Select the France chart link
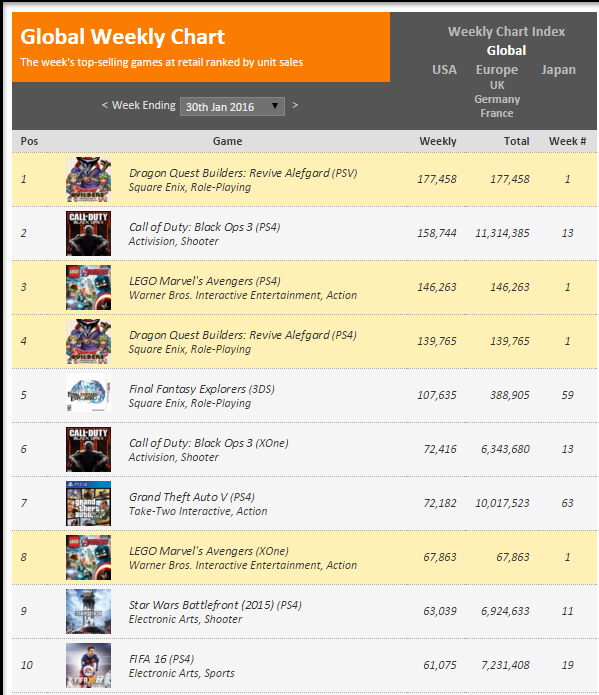This screenshot has width=599, height=695. tap(497, 113)
